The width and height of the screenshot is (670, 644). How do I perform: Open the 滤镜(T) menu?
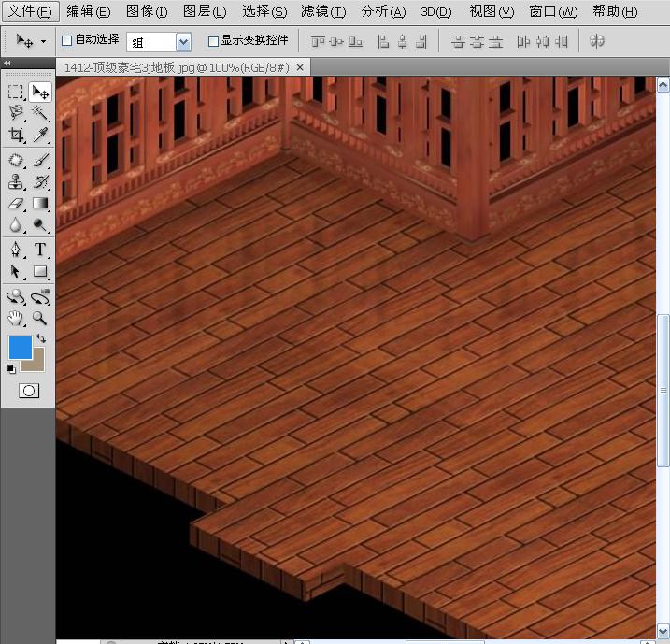pyautogui.click(x=322, y=11)
